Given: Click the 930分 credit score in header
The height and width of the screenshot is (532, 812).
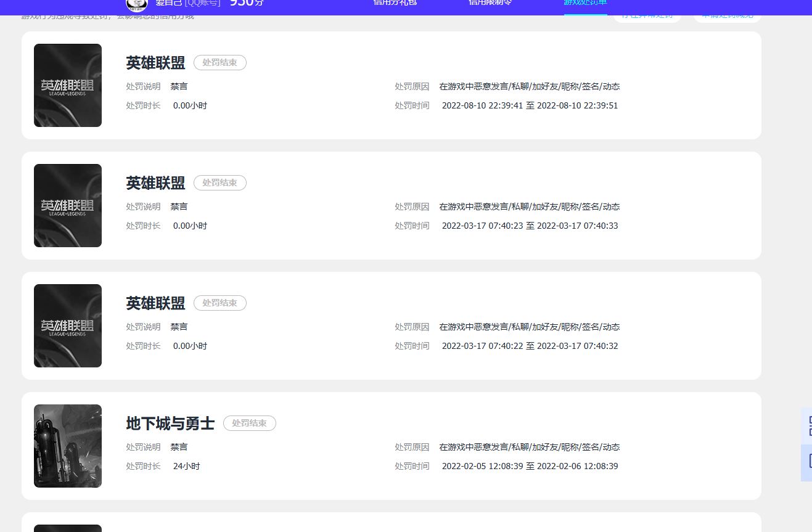Looking at the screenshot, I should coord(246,3).
